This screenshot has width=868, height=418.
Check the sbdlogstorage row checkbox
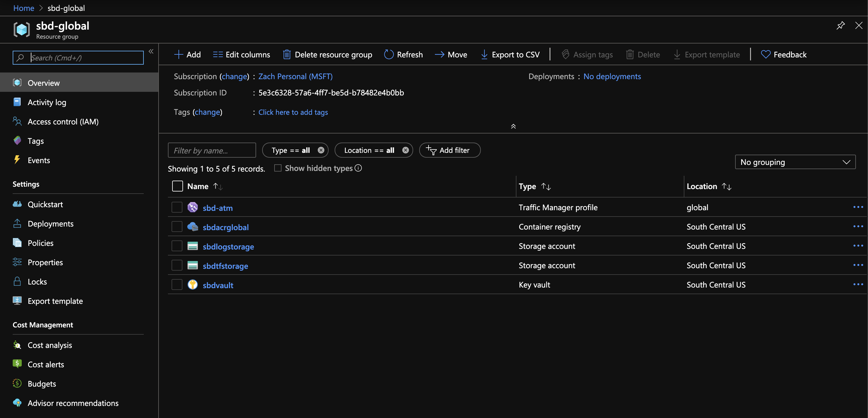pos(177,246)
